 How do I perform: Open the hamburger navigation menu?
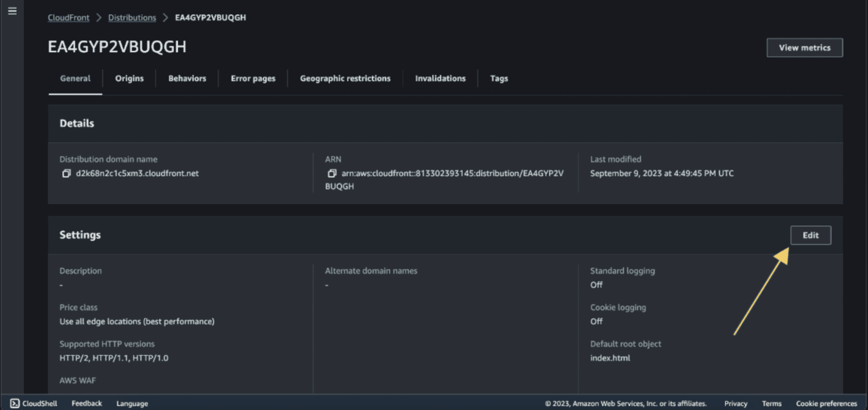click(12, 11)
